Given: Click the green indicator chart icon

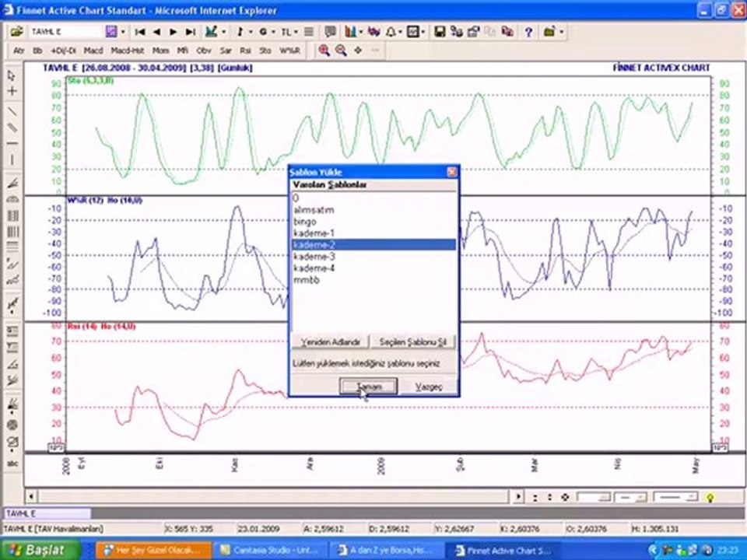Looking at the screenshot, I should click(x=211, y=31).
